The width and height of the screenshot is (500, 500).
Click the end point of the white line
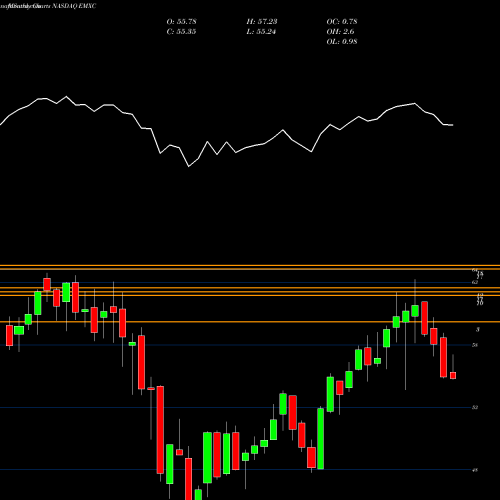tap(452, 125)
